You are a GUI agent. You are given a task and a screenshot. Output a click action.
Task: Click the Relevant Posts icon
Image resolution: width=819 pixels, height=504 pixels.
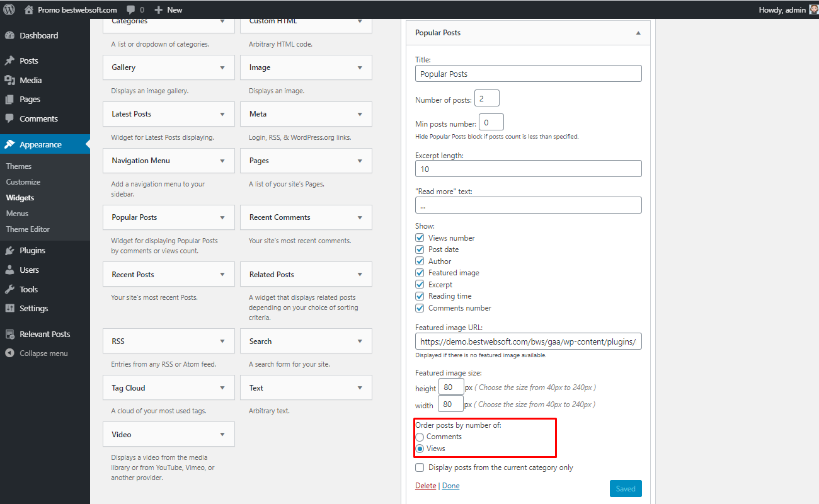tap(9, 335)
